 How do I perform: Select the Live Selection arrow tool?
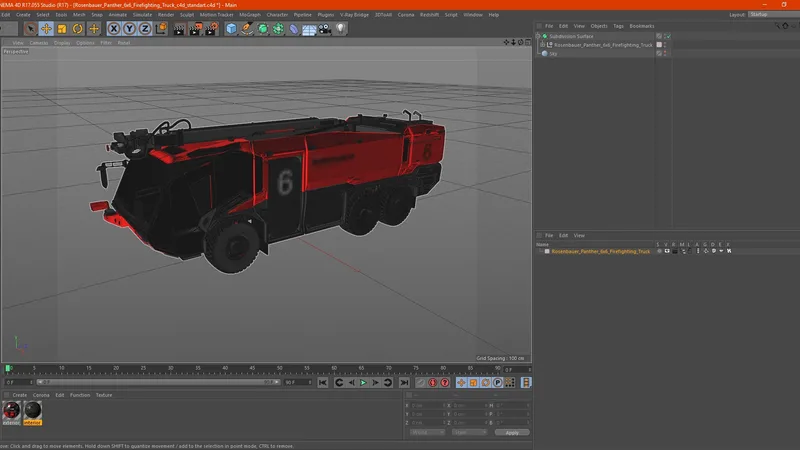click(30, 29)
